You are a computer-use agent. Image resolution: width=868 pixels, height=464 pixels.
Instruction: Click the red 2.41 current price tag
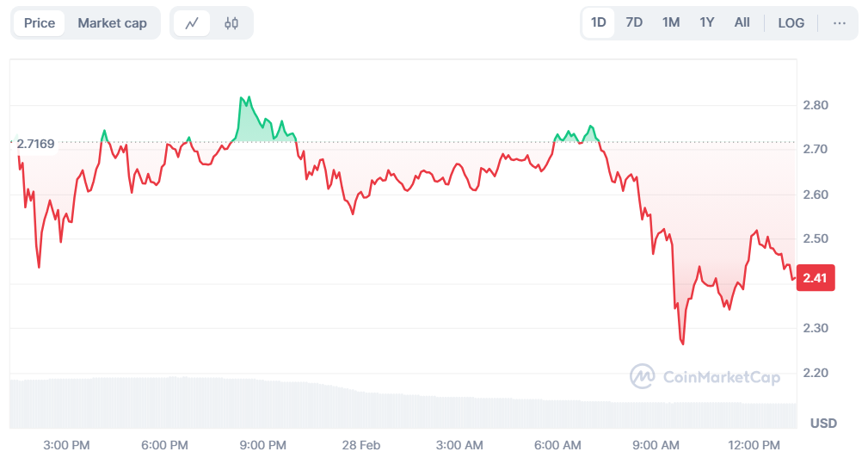point(816,278)
